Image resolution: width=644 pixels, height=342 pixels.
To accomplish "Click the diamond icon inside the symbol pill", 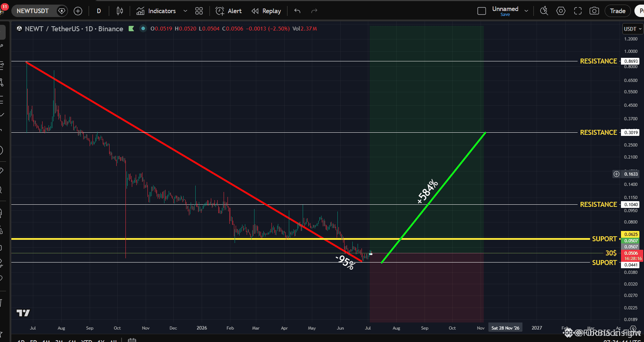I will point(62,11).
